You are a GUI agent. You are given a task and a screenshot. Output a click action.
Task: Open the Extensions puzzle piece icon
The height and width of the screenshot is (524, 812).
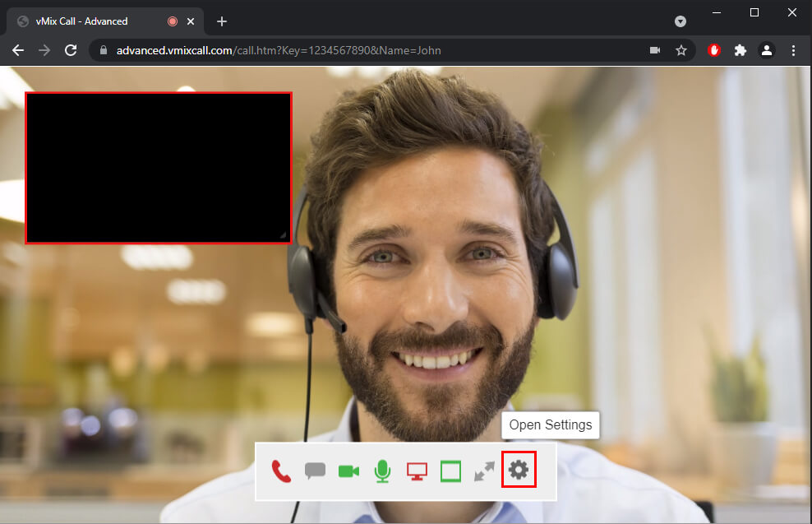[x=740, y=50]
